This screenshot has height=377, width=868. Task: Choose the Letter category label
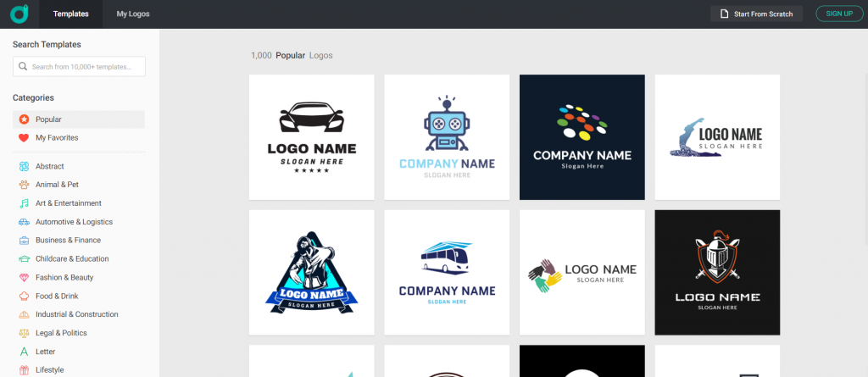tap(46, 352)
